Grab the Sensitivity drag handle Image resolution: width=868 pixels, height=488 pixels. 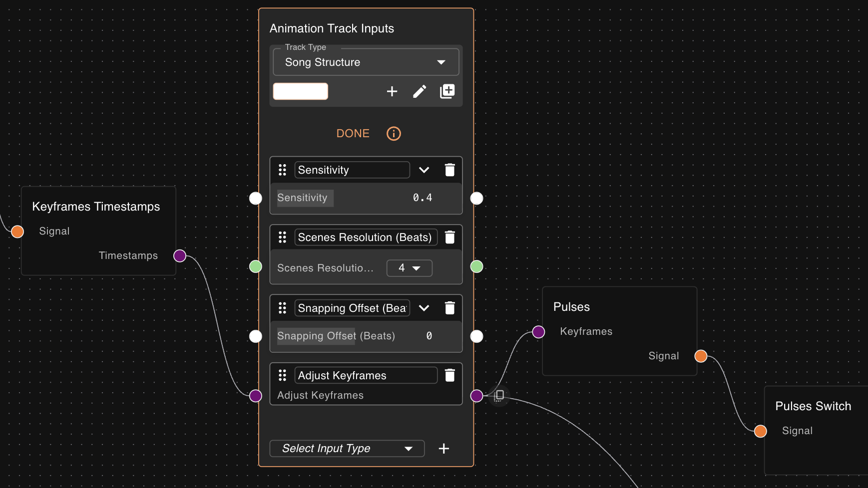283,170
